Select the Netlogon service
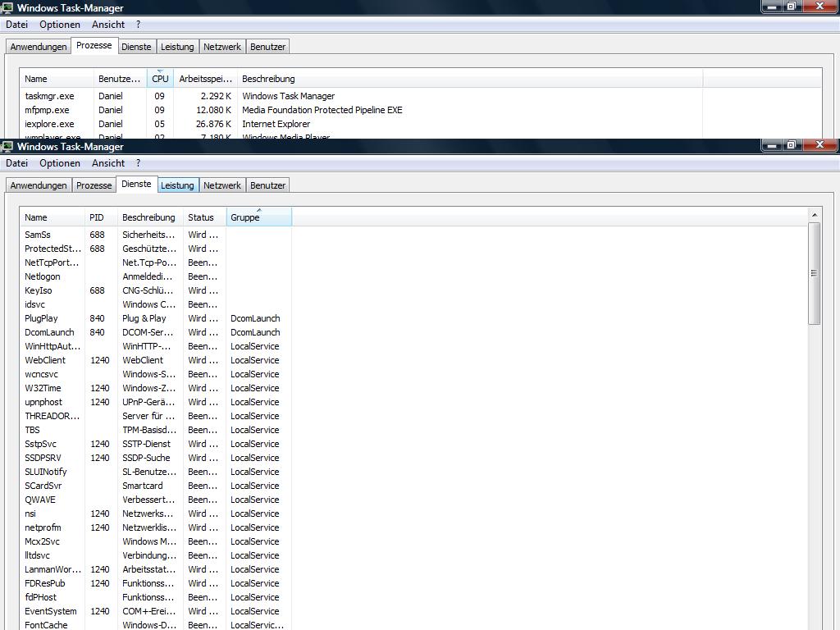 coord(43,276)
